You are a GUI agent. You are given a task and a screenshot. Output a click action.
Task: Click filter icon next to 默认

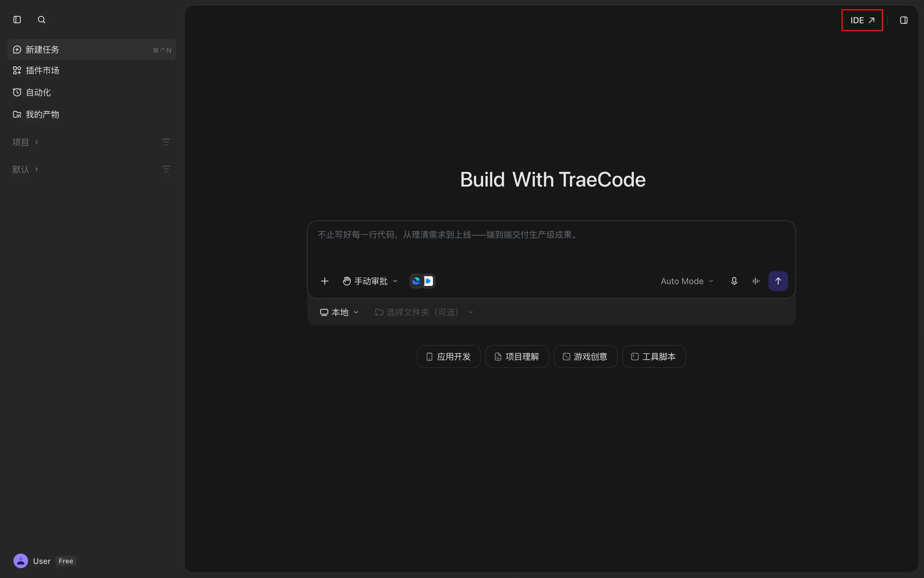(x=166, y=169)
